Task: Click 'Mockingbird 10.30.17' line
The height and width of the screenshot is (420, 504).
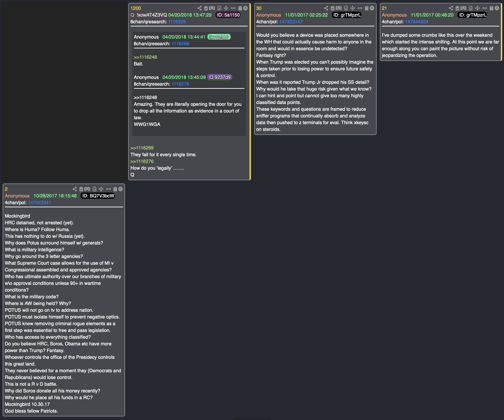Action: point(27,404)
